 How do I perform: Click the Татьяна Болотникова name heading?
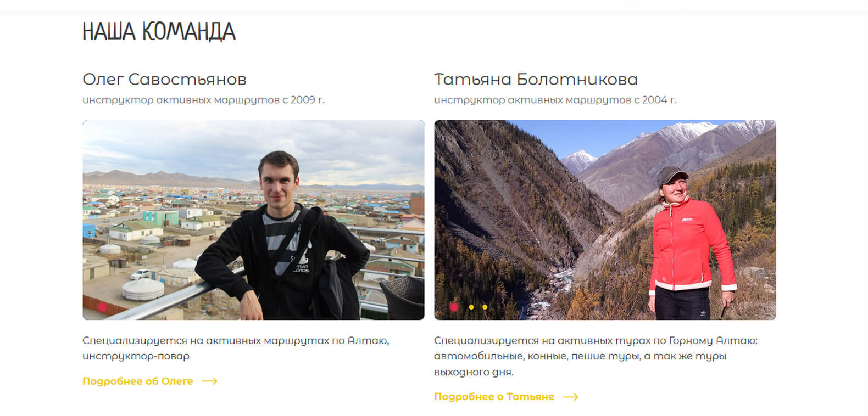point(536,80)
